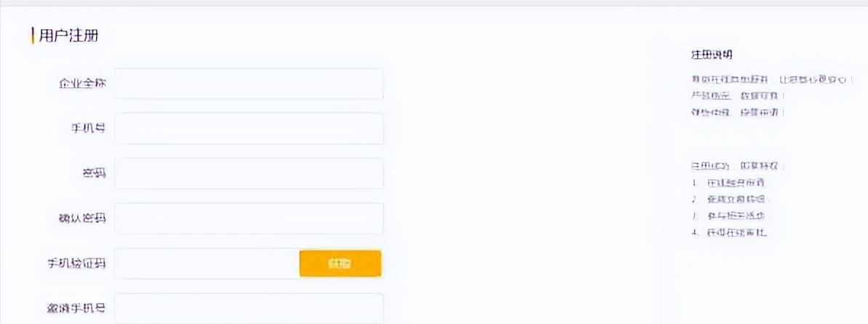The image size is (868, 324).
Task: Focus the 手机验证码 input box
Action: click(x=207, y=264)
